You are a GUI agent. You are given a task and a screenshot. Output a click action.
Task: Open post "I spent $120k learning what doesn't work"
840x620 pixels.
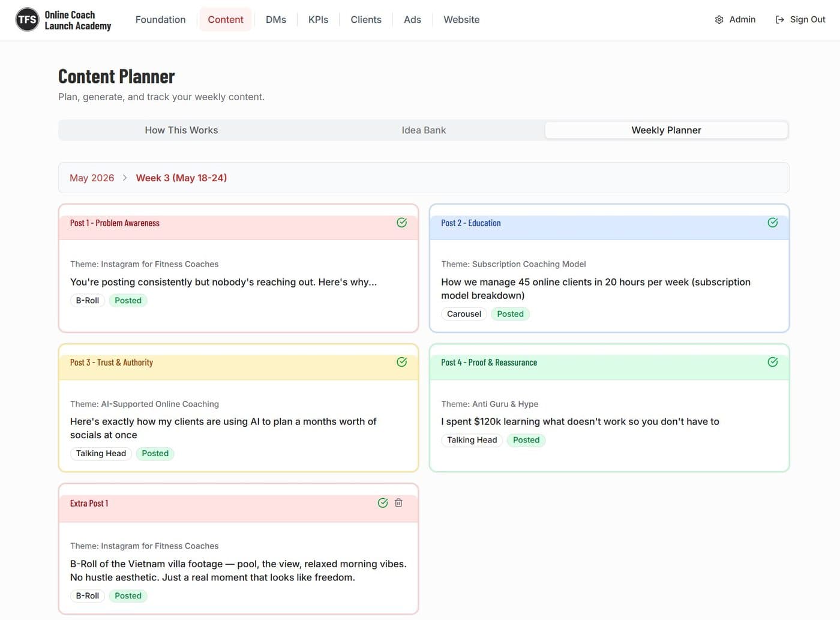pos(580,422)
